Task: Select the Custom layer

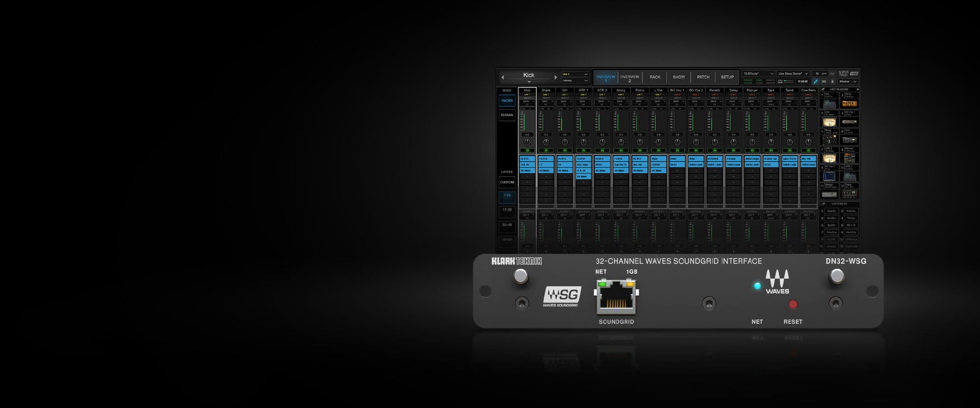Action: tap(507, 183)
